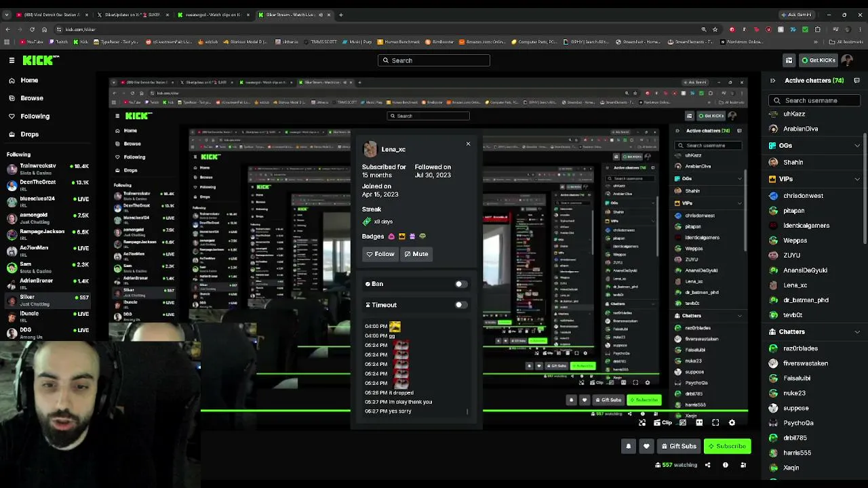
Task: Click the Get KICKs button in the header
Action: [x=818, y=60]
